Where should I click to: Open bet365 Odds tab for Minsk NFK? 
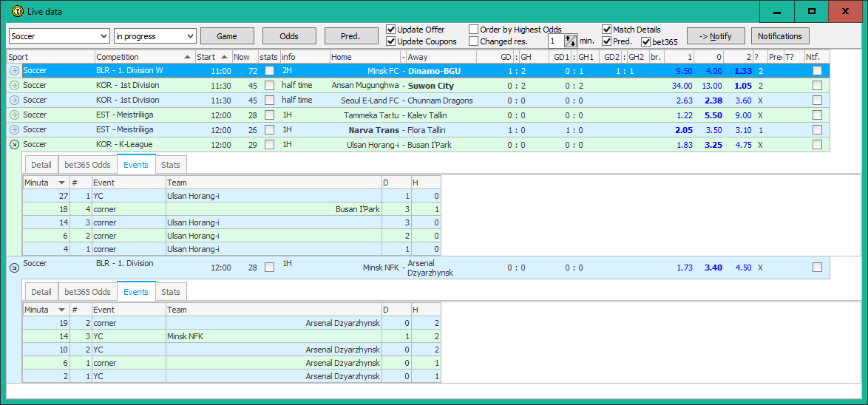pyautogui.click(x=87, y=292)
